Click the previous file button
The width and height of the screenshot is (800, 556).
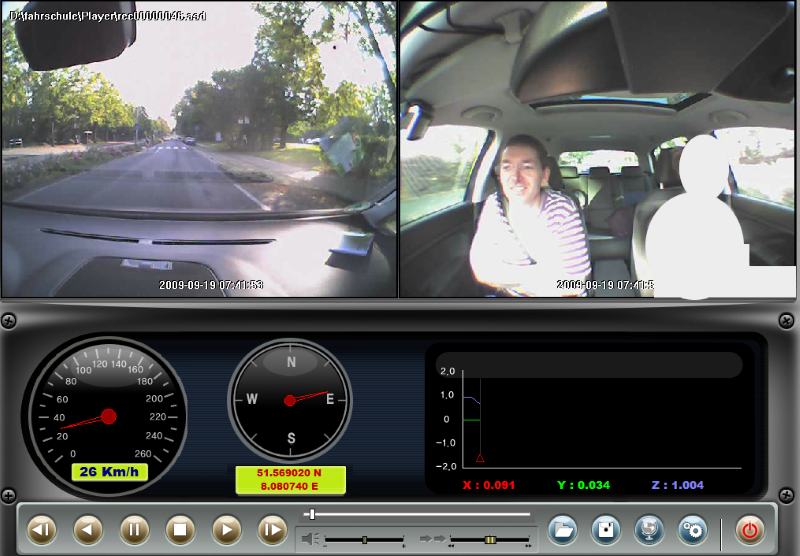coord(42,529)
